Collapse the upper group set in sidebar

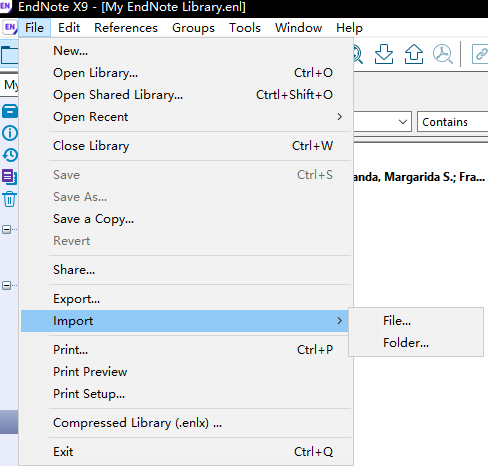(x=6, y=229)
